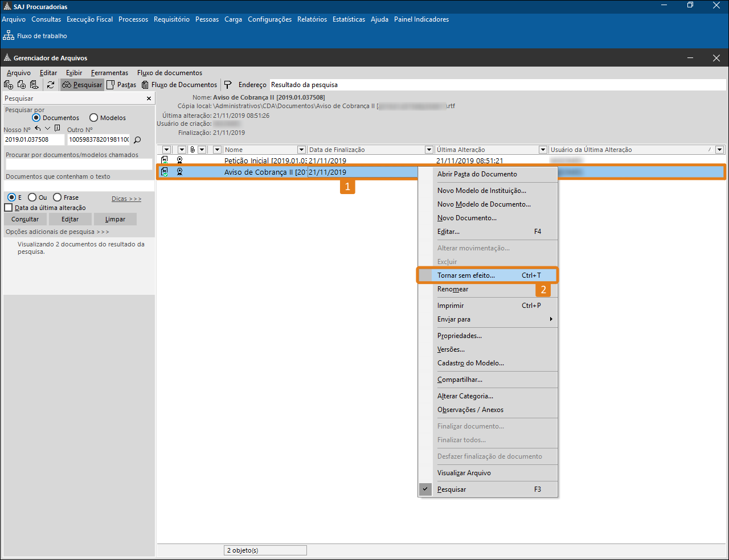Click the Dicas >>> link
The height and width of the screenshot is (560, 729).
click(x=126, y=199)
